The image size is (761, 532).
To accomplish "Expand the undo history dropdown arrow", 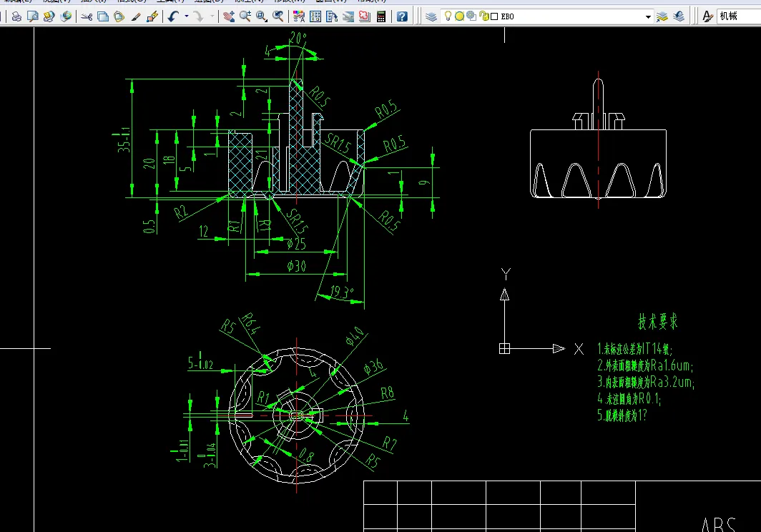I will (x=187, y=16).
